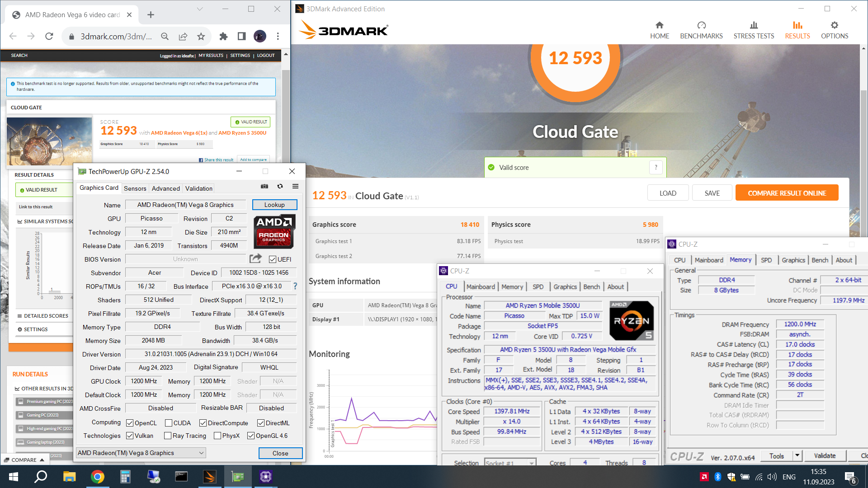Open GPU-Z from the taskbar

[x=237, y=477]
